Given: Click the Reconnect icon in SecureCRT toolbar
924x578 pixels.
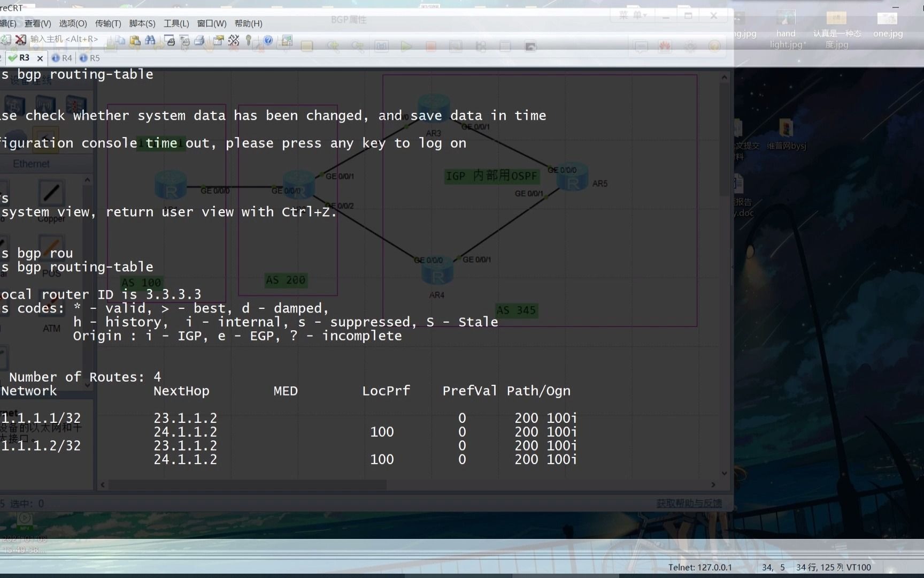Looking at the screenshot, I should [6, 40].
